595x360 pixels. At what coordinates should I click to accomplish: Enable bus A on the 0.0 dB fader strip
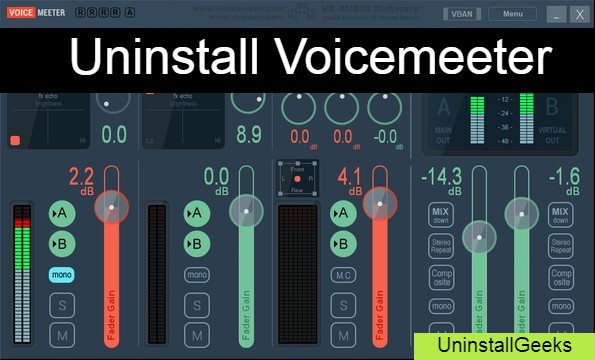197,213
